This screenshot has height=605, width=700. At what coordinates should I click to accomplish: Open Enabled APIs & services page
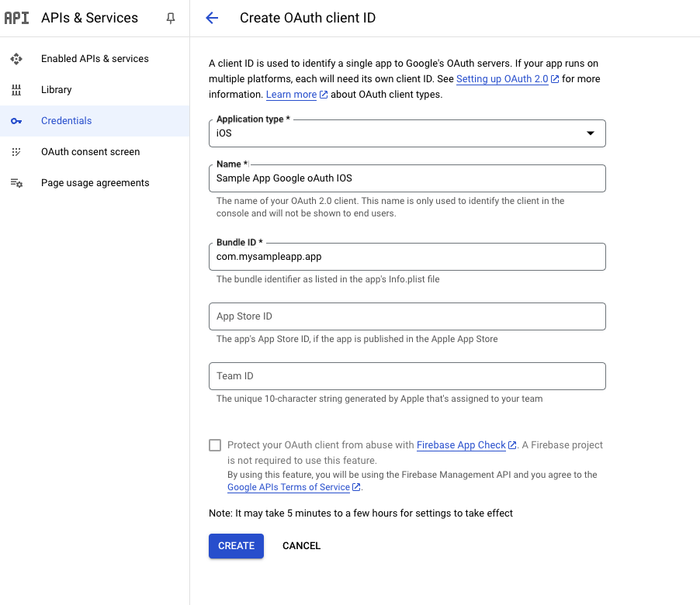95,59
